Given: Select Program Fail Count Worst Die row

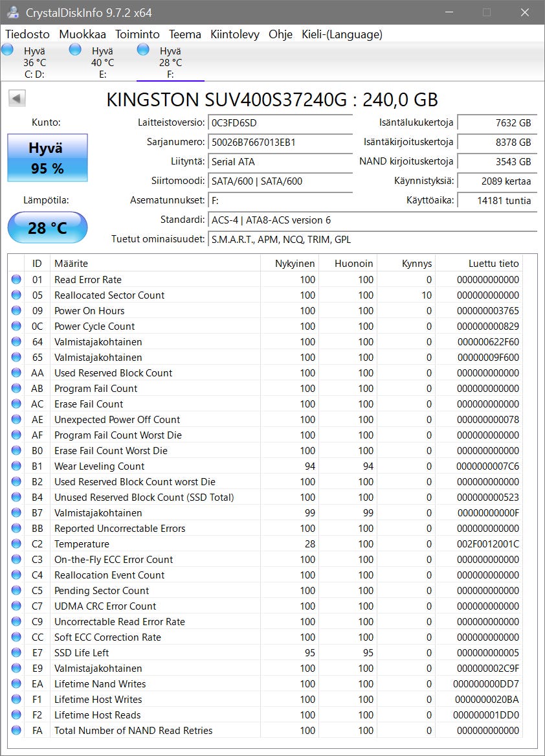Looking at the screenshot, I should pyautogui.click(x=265, y=435).
